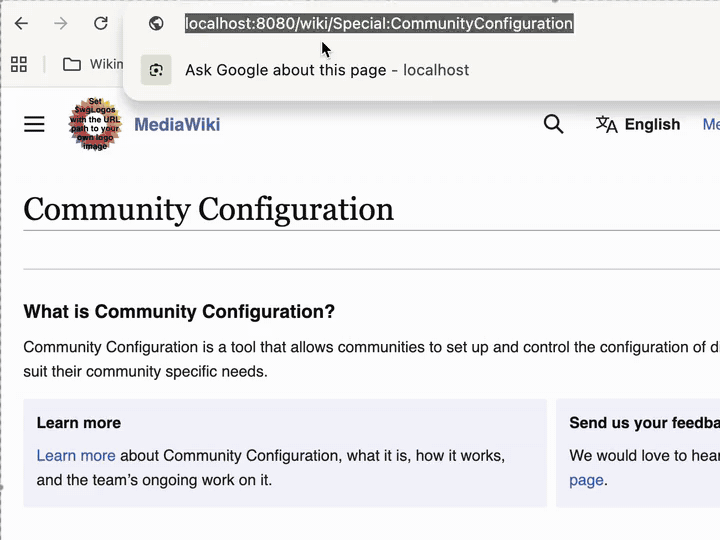Open the Wikin bookmarks folder

click(x=93, y=64)
